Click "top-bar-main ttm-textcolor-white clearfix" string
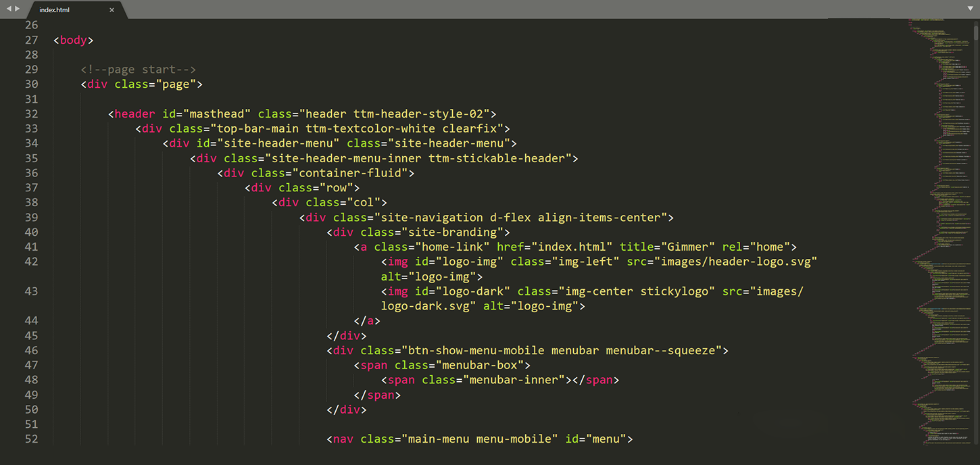The image size is (980, 465). (356, 128)
